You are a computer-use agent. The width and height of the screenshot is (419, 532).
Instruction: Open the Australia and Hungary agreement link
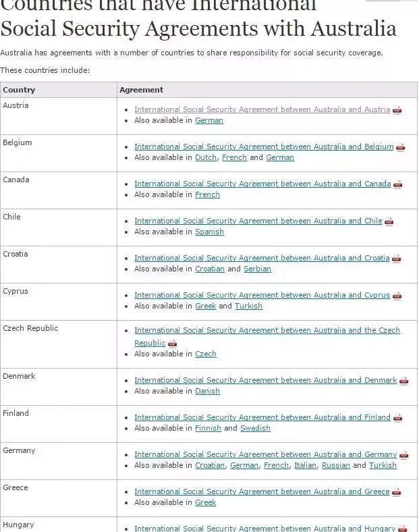tap(264, 528)
